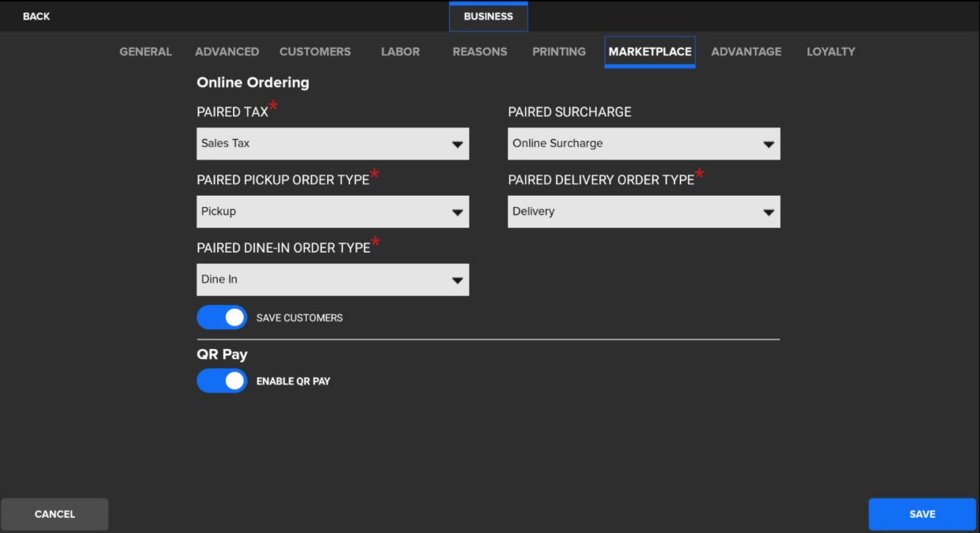Toggle the Save Customers switch
Screen dimensions: 980x533
click(x=222, y=317)
